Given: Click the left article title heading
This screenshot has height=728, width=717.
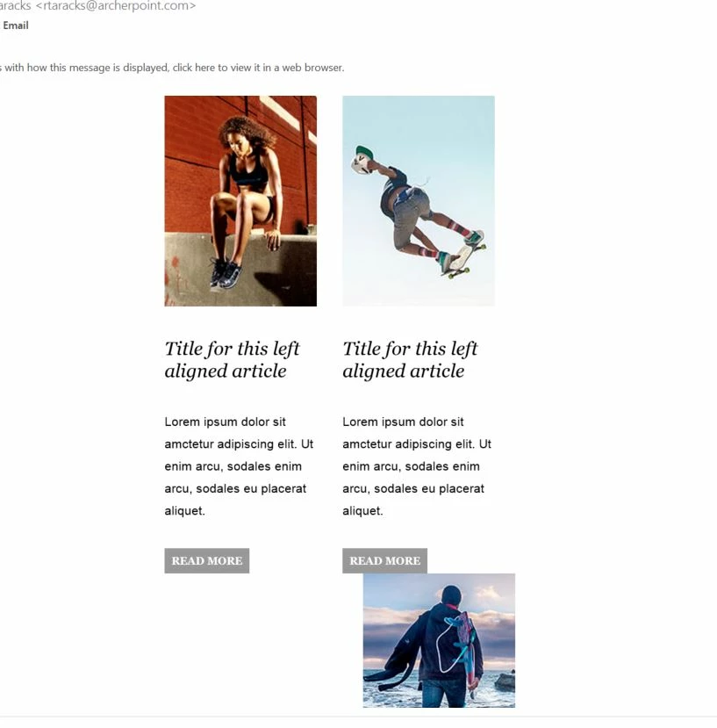Looking at the screenshot, I should coord(232,360).
